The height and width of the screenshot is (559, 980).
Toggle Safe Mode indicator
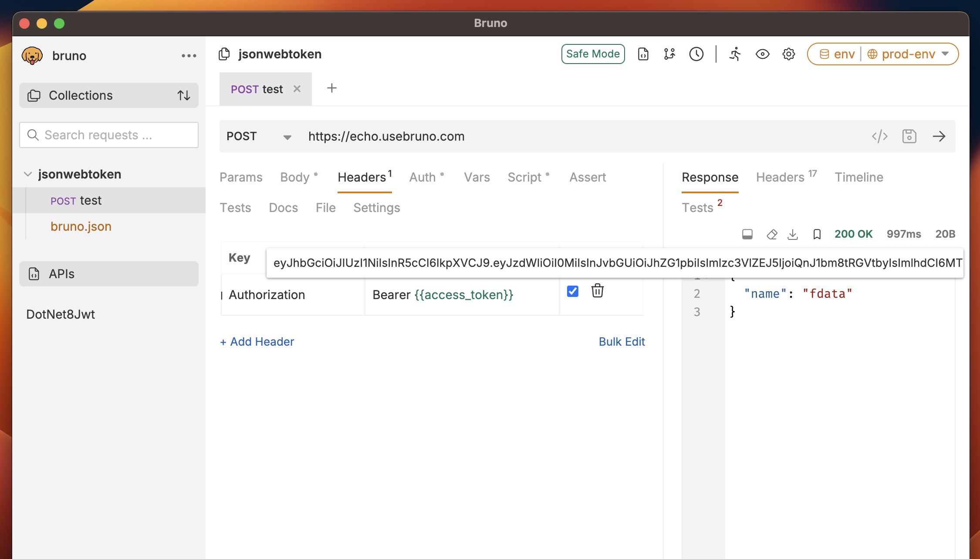(x=593, y=54)
